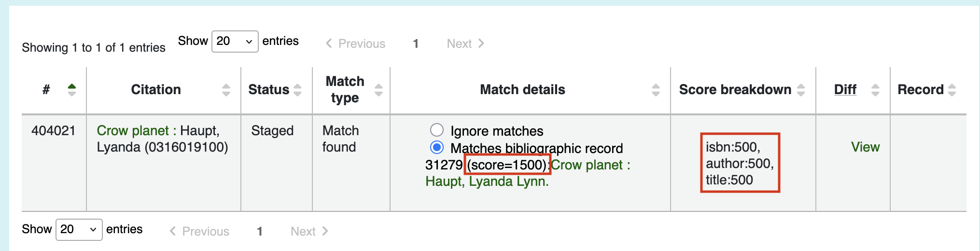Select the Ignore matches radio button
Image resolution: width=980 pixels, height=251 pixels.
point(437,130)
